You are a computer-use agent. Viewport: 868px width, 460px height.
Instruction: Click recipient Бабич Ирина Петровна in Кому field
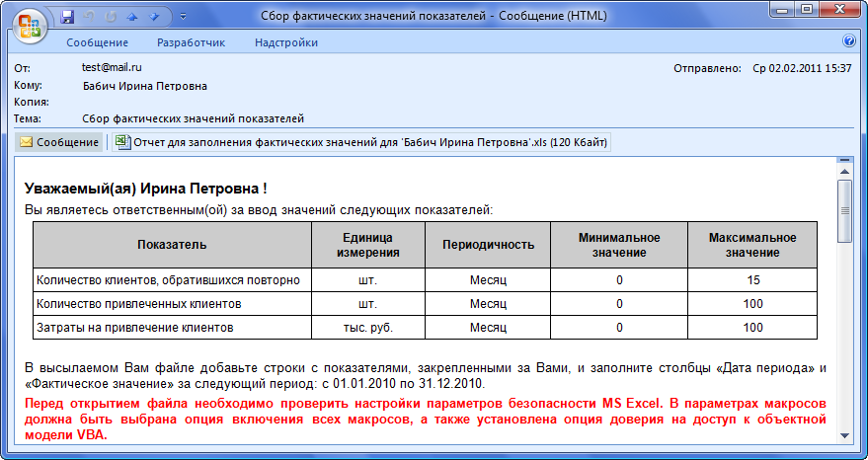pos(145,86)
